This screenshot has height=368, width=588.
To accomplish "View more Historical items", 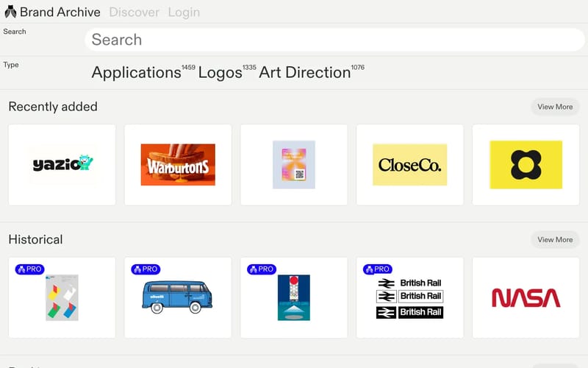I will [x=555, y=239].
